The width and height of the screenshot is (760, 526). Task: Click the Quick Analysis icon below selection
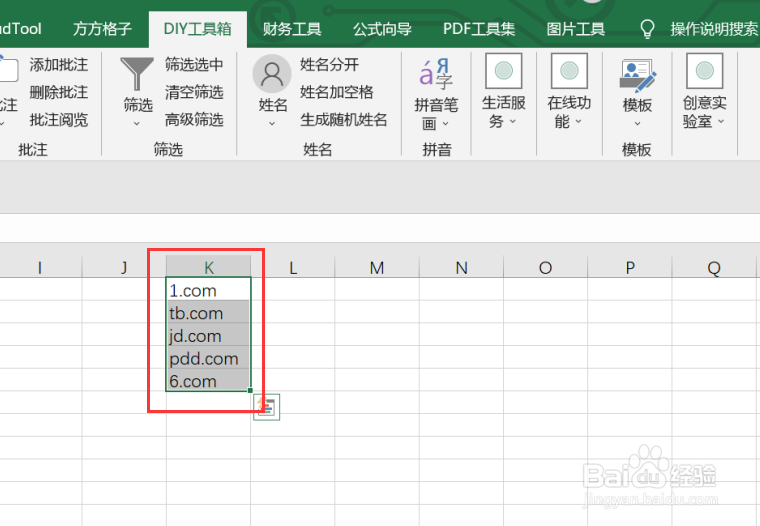[267, 407]
